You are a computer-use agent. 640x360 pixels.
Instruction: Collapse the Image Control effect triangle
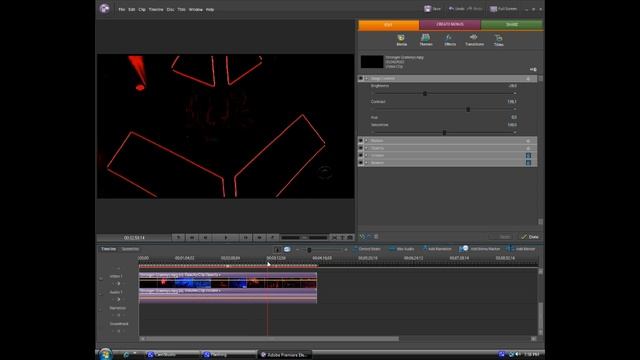367,78
